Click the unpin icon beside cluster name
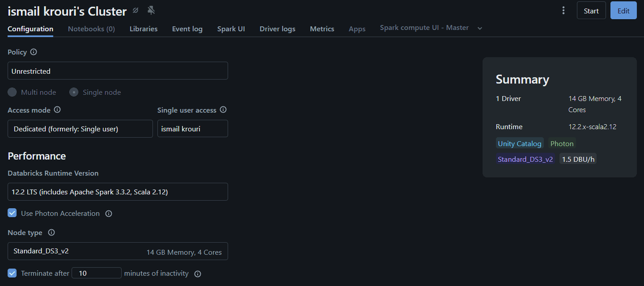The image size is (644, 286). (x=151, y=10)
